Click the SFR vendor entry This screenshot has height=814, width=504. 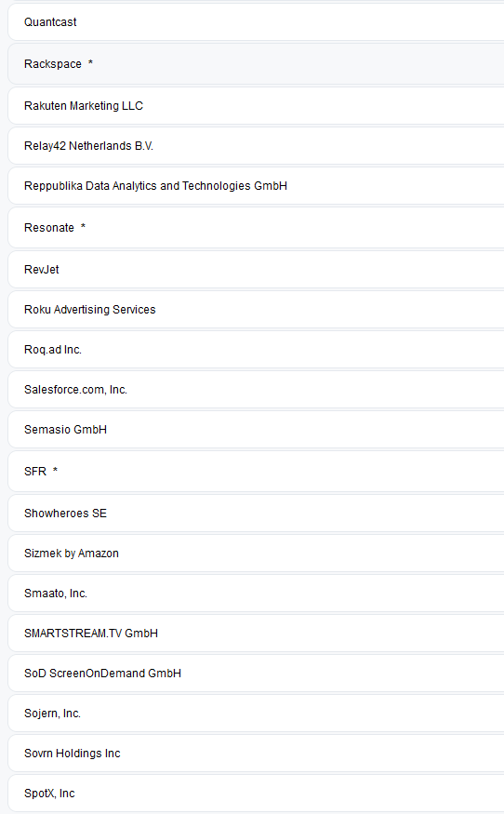(257, 472)
